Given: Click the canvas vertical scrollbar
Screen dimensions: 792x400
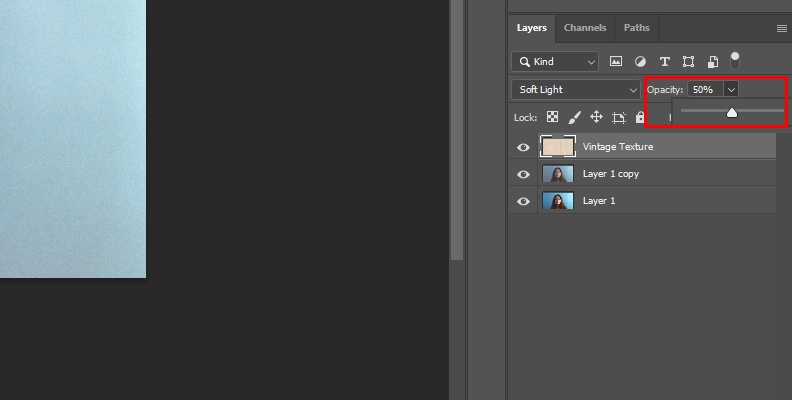Looking at the screenshot, I should (457, 130).
